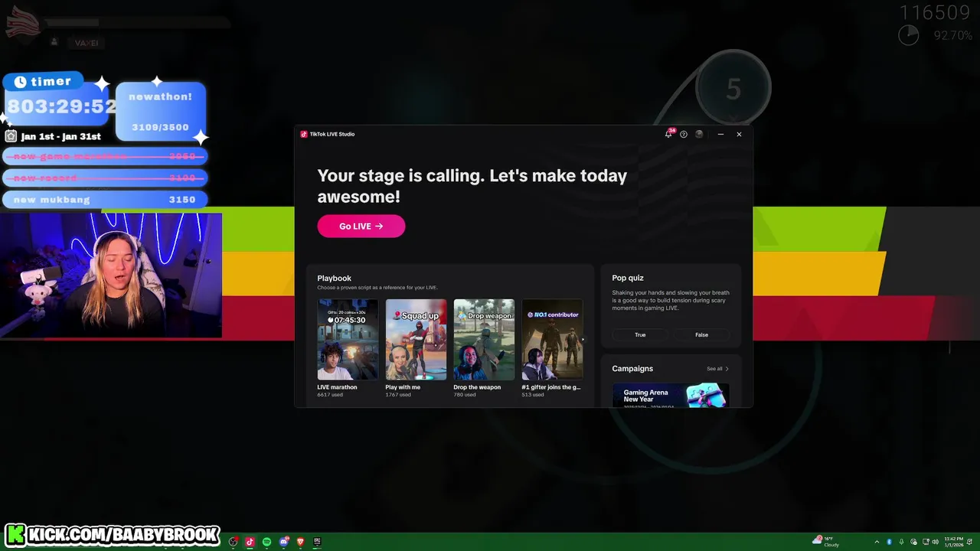The height and width of the screenshot is (551, 980).
Task: Open the Bluetooth tray icon
Action: pos(889,542)
